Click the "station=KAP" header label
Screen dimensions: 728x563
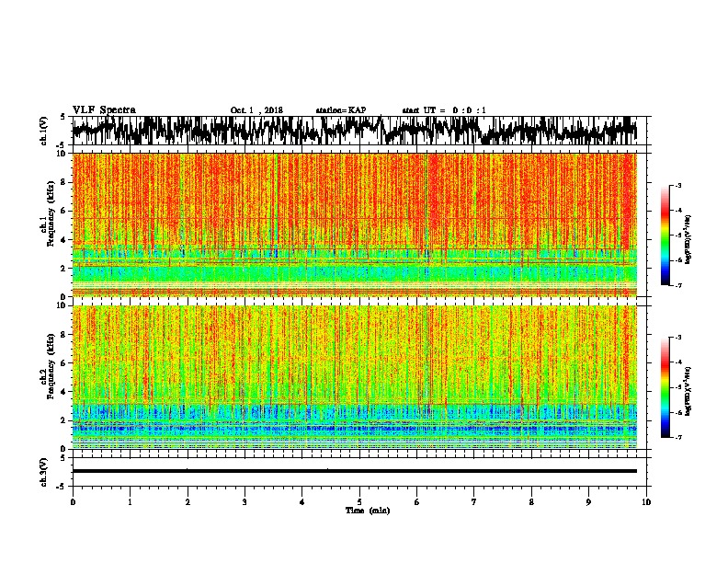[x=341, y=110]
